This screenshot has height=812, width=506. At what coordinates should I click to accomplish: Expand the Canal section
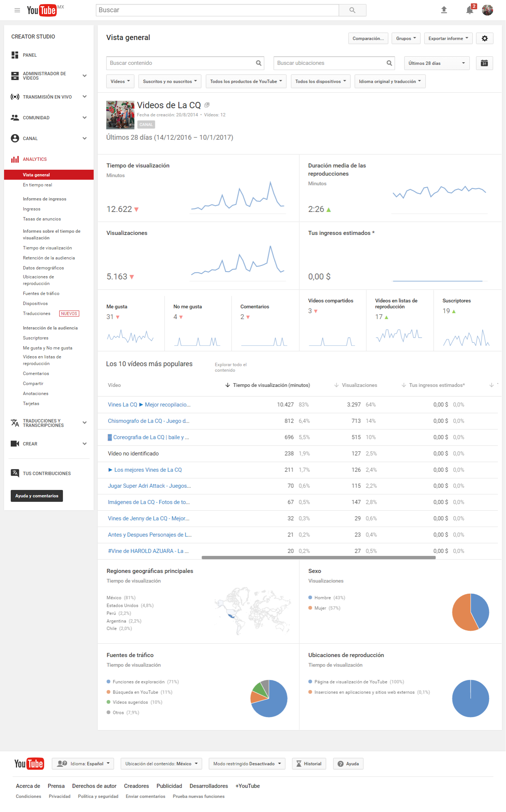click(x=84, y=138)
